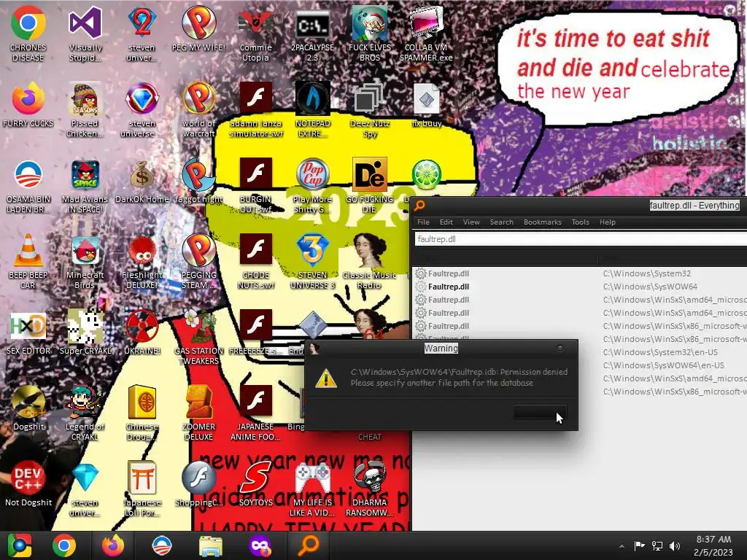The height and width of the screenshot is (560, 747).
Task: Open the Commie Utopia desktop icon
Action: 256,34
